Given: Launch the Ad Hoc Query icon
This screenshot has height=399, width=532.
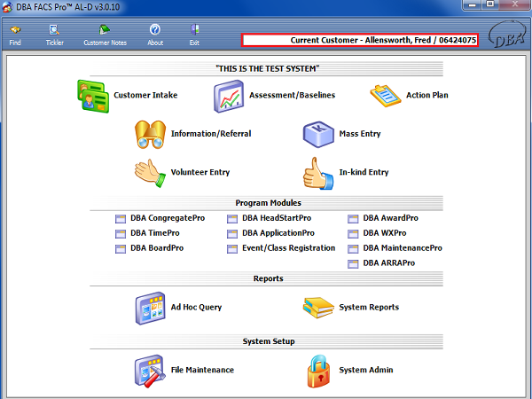Looking at the screenshot, I should (x=149, y=308).
